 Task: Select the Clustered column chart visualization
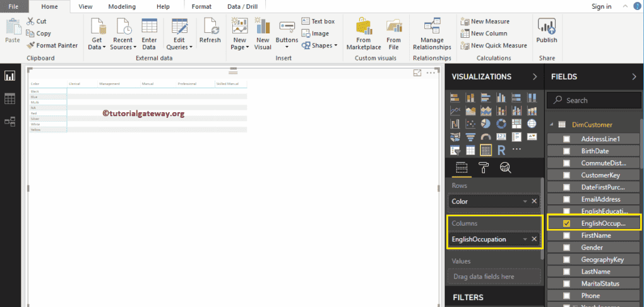(x=501, y=98)
